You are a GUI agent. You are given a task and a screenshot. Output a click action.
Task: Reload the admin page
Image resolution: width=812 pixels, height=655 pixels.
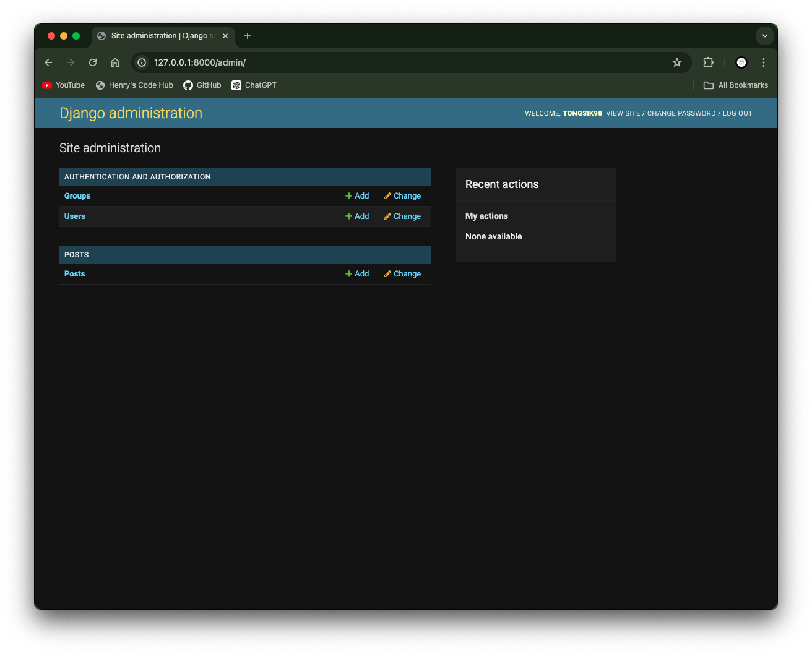(93, 62)
